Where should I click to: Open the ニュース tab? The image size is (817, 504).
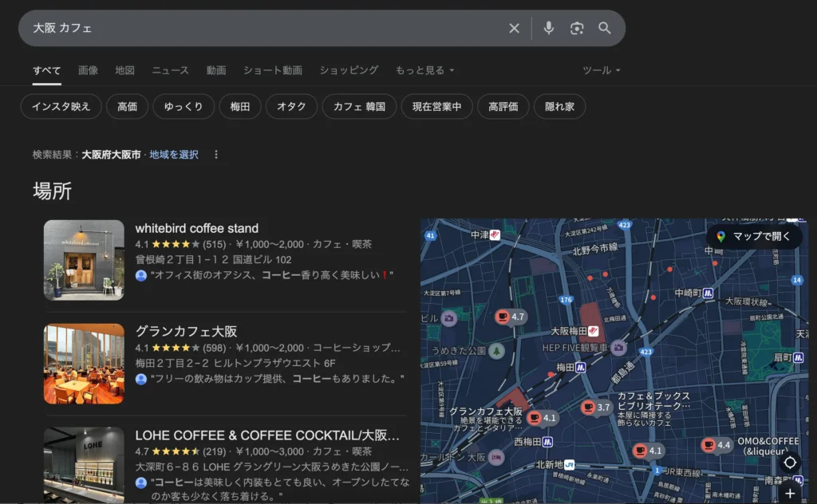pyautogui.click(x=171, y=70)
